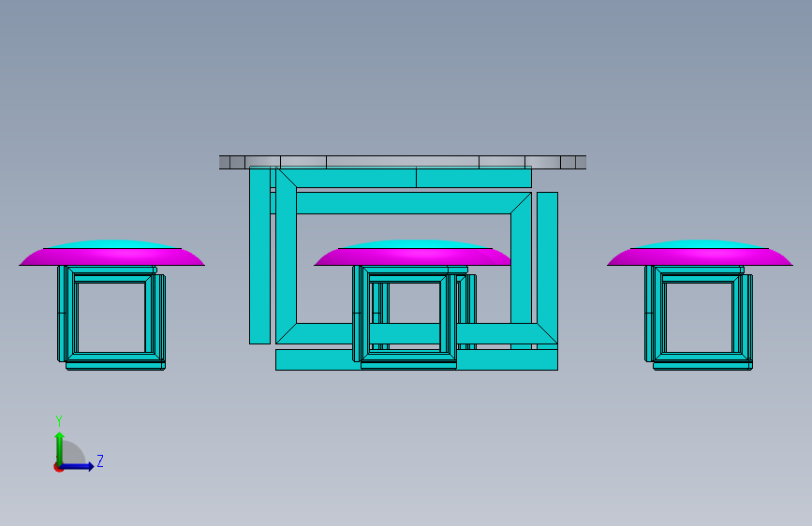Pick the left stool's square cyan frame

[x=111, y=317]
